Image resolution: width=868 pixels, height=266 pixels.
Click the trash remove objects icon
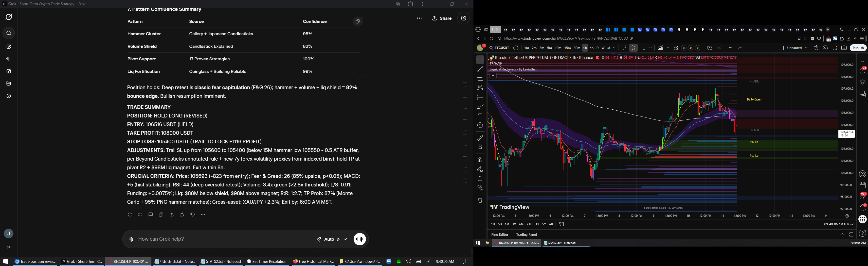[x=480, y=200]
